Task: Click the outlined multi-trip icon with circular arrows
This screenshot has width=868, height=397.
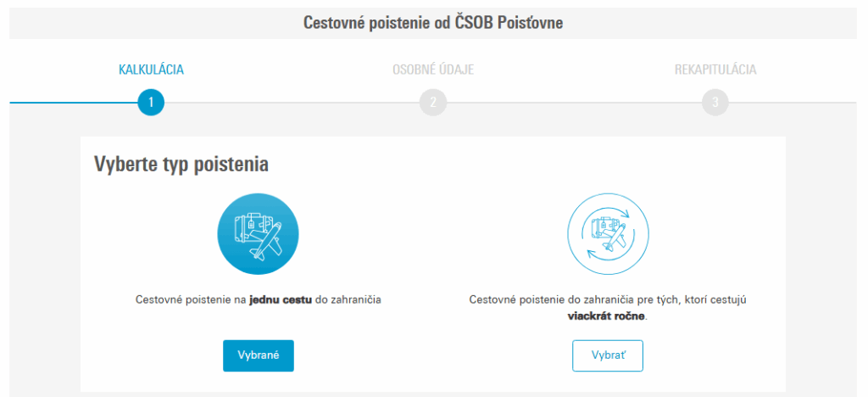Action: [x=608, y=232]
